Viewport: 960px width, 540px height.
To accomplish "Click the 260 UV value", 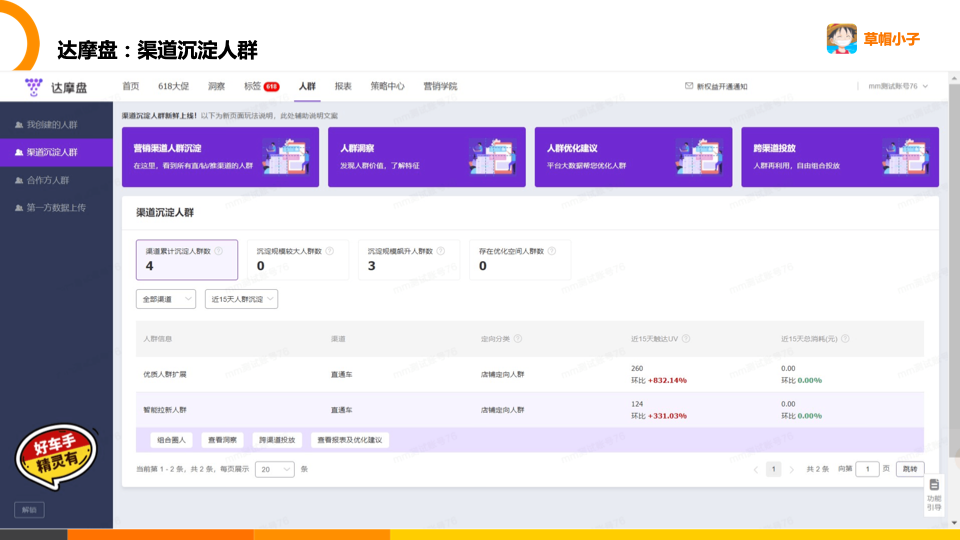I will pyautogui.click(x=637, y=369).
